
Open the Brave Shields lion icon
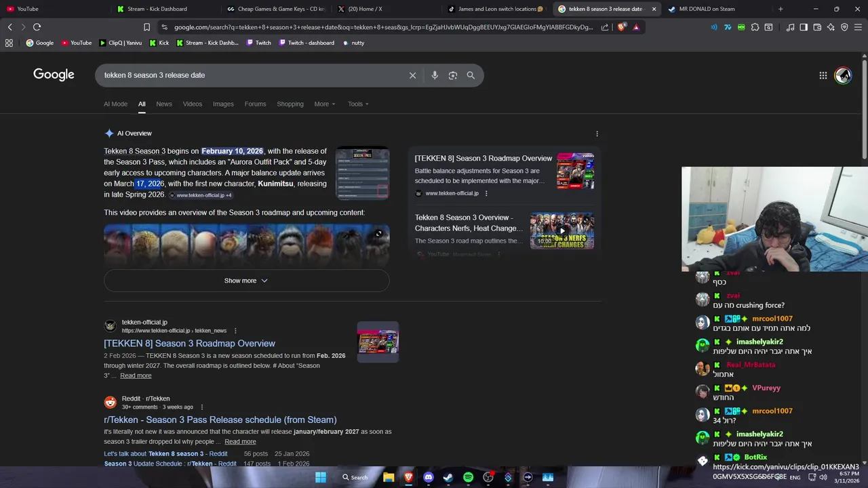click(621, 27)
